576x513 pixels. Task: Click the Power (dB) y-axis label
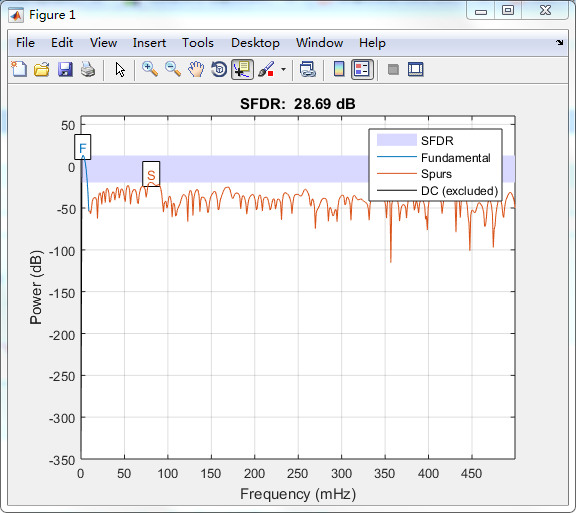pos(36,287)
